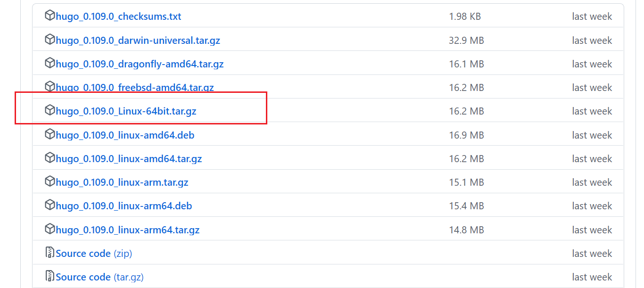Click zip file icon beside Source code (zip)

coord(50,253)
